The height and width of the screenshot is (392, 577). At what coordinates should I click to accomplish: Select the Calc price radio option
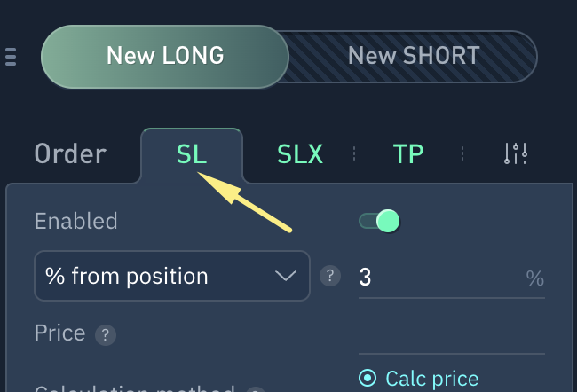click(368, 379)
